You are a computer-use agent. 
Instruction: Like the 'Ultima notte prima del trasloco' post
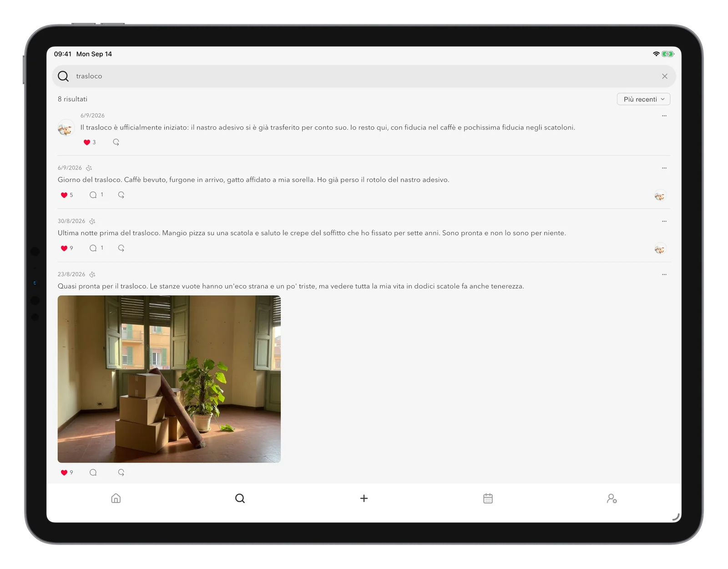tap(64, 248)
